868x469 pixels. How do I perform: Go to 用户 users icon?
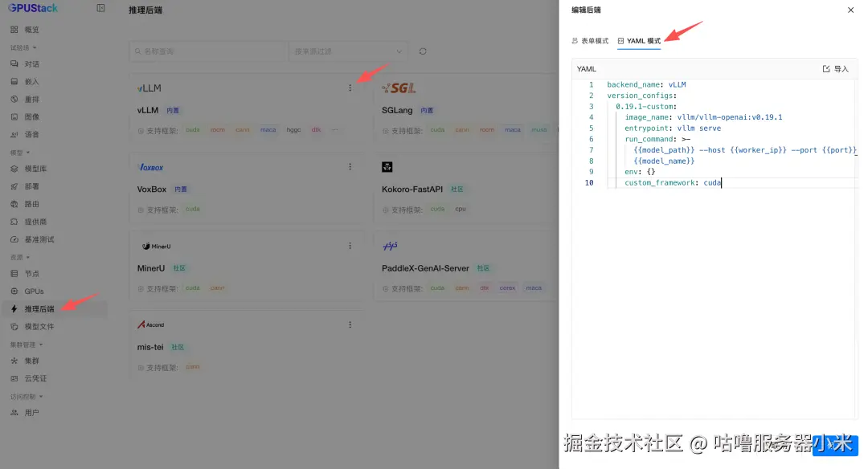[14, 413]
